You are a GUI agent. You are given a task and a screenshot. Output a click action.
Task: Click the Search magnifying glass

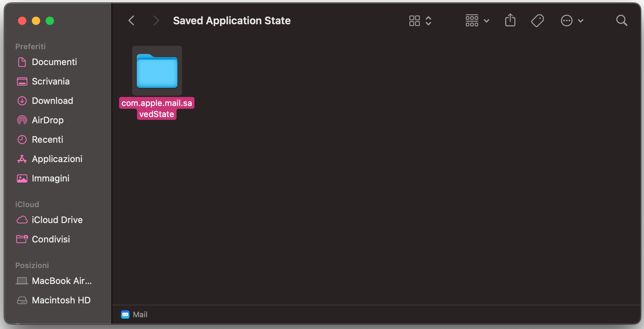pyautogui.click(x=622, y=21)
